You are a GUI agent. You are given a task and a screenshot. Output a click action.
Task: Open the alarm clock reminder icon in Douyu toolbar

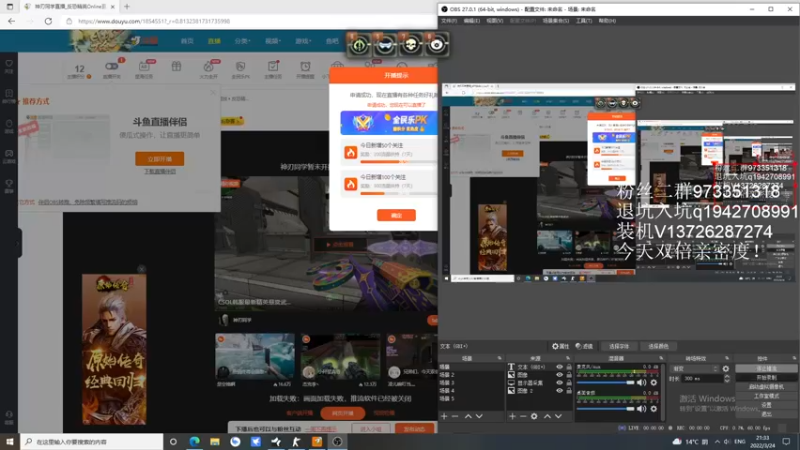pos(305,66)
